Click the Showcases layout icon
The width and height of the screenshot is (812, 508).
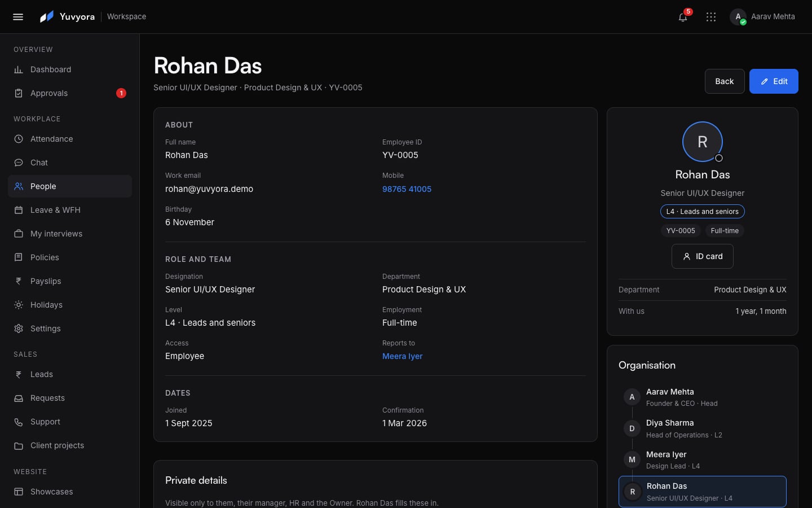coord(19,492)
